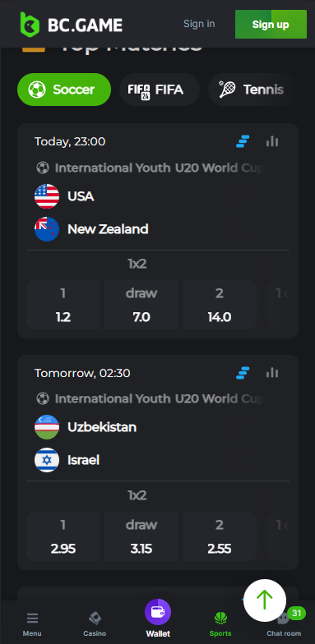
Task: Tap the green scroll-to-top arrow button
Action: (265, 600)
